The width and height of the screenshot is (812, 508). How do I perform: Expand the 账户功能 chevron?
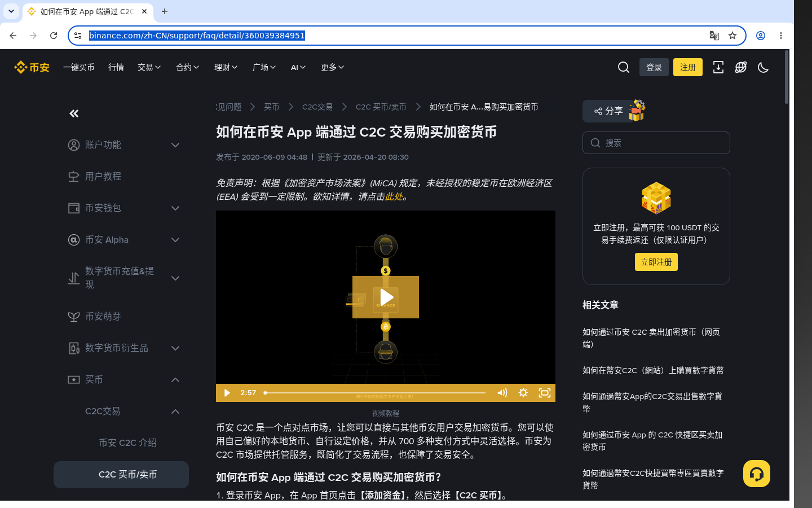175,145
